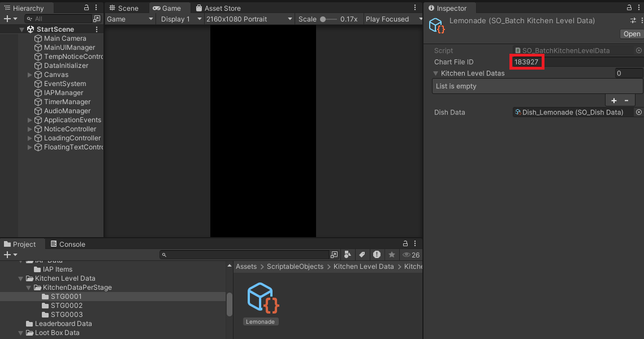Toggle hidden packages visibility eye icon
The height and width of the screenshot is (339, 644).
(x=410, y=255)
